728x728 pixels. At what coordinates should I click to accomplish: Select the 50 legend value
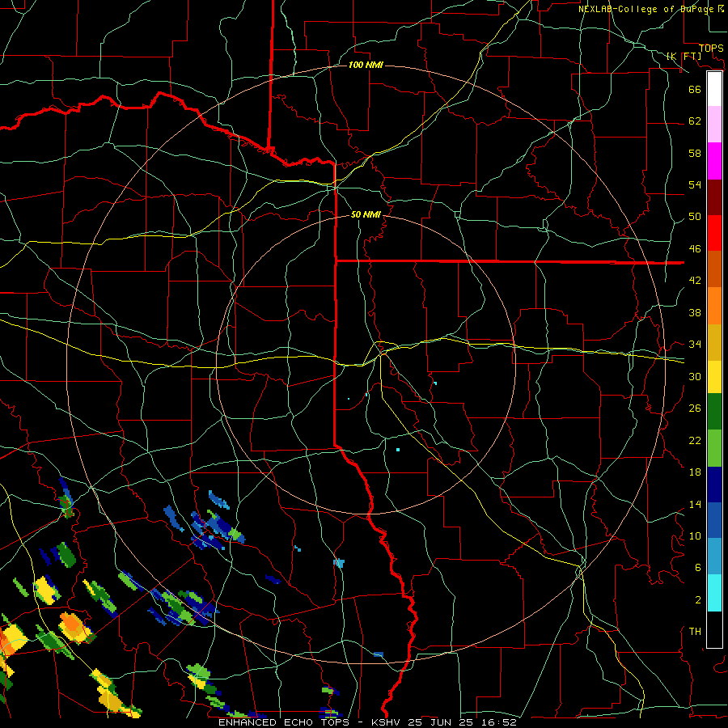pos(695,217)
